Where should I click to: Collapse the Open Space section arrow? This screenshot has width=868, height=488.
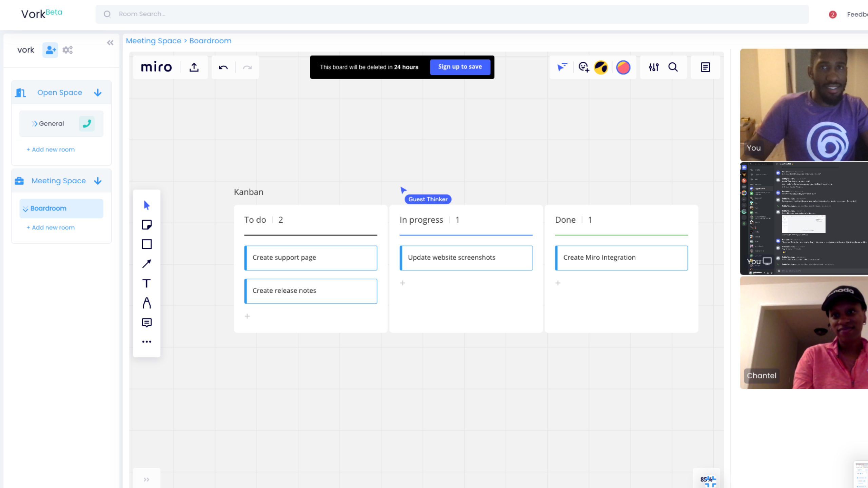[x=98, y=93]
